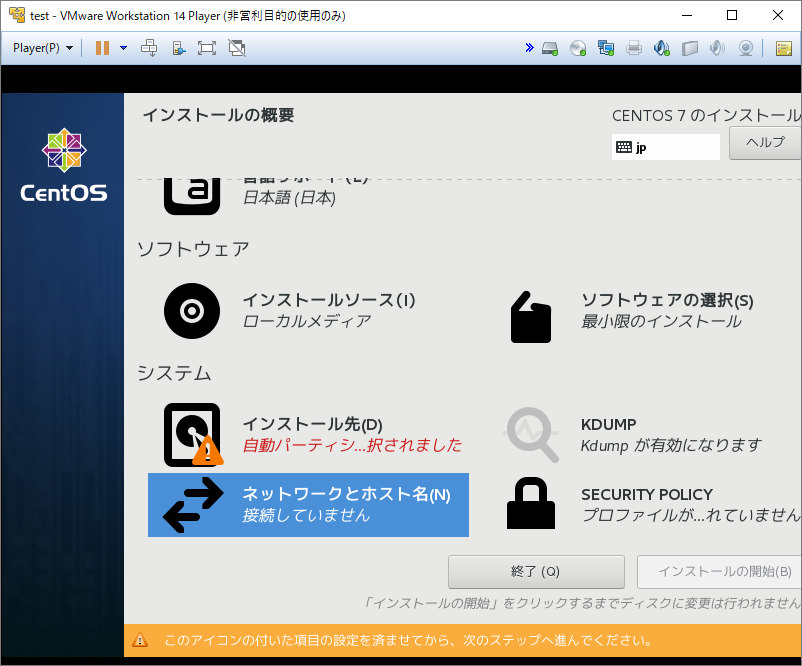Click the インストールの開始(B) button

(x=719, y=572)
